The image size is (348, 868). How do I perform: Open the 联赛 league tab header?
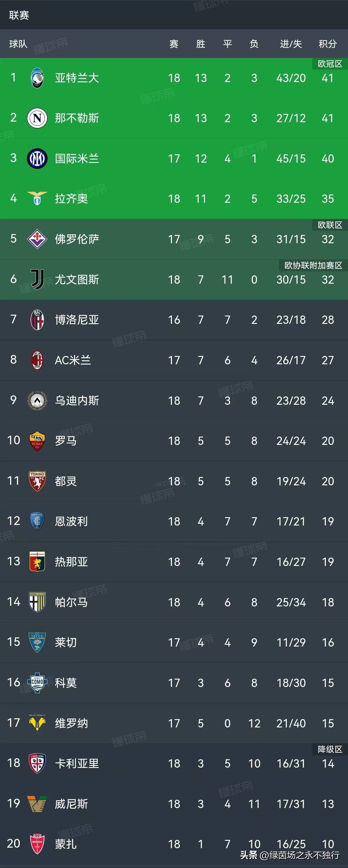[19, 15]
